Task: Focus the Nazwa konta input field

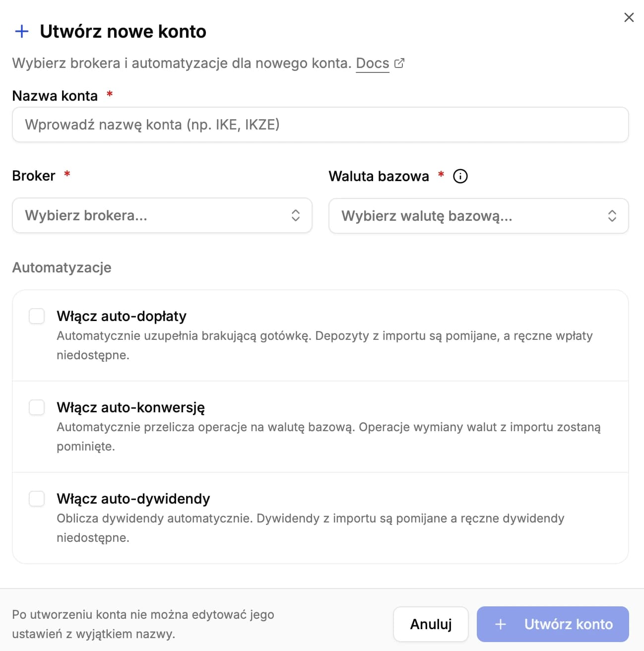Action: [321, 125]
